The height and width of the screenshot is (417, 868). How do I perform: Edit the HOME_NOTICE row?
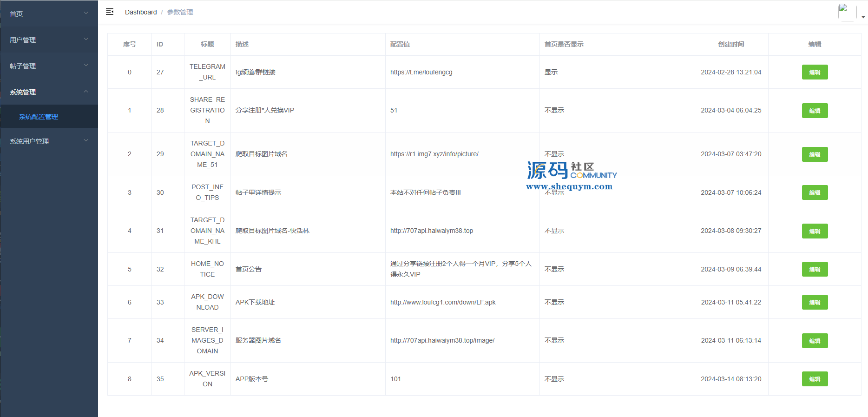[x=815, y=269]
